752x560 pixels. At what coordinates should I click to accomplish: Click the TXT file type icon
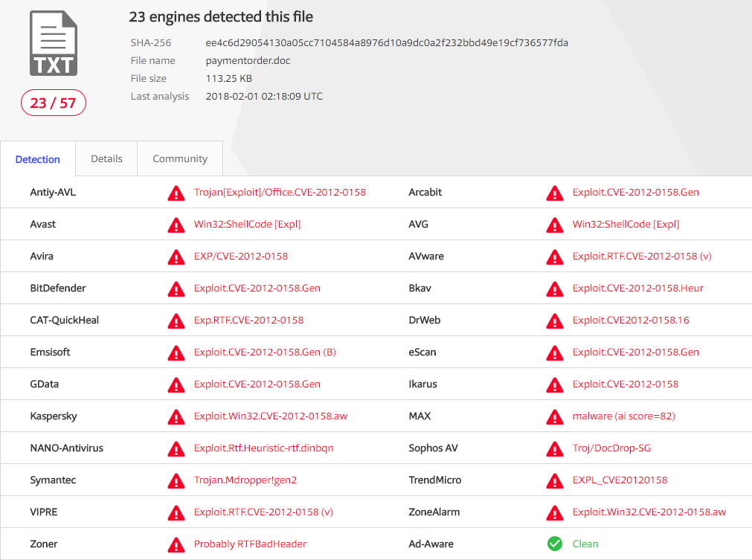pyautogui.click(x=54, y=43)
